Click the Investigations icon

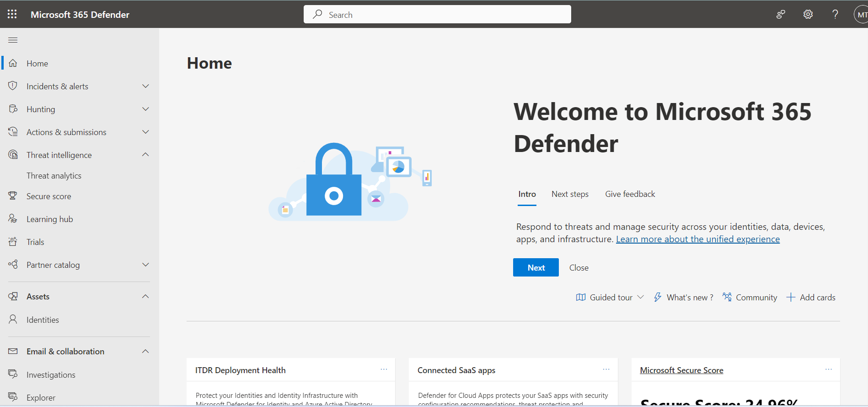point(13,374)
